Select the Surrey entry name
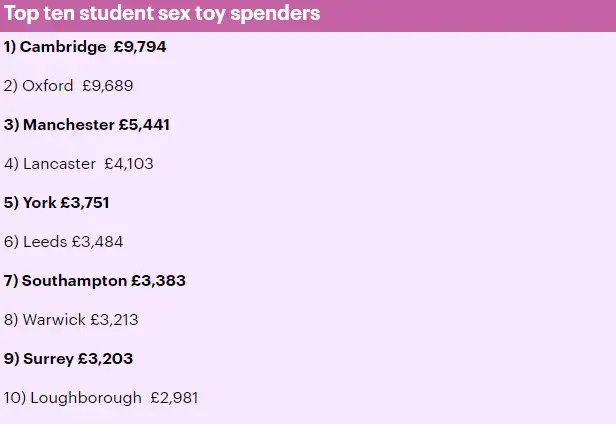The height and width of the screenshot is (424, 616). point(48,359)
